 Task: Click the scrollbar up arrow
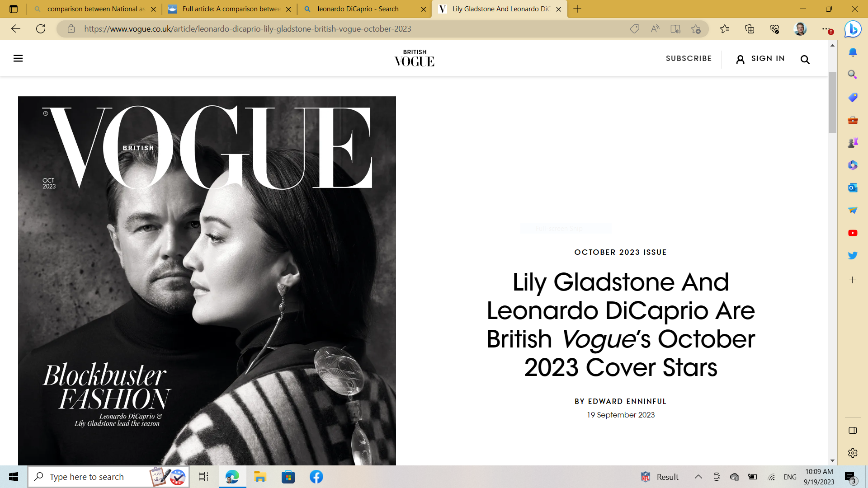coord(832,45)
